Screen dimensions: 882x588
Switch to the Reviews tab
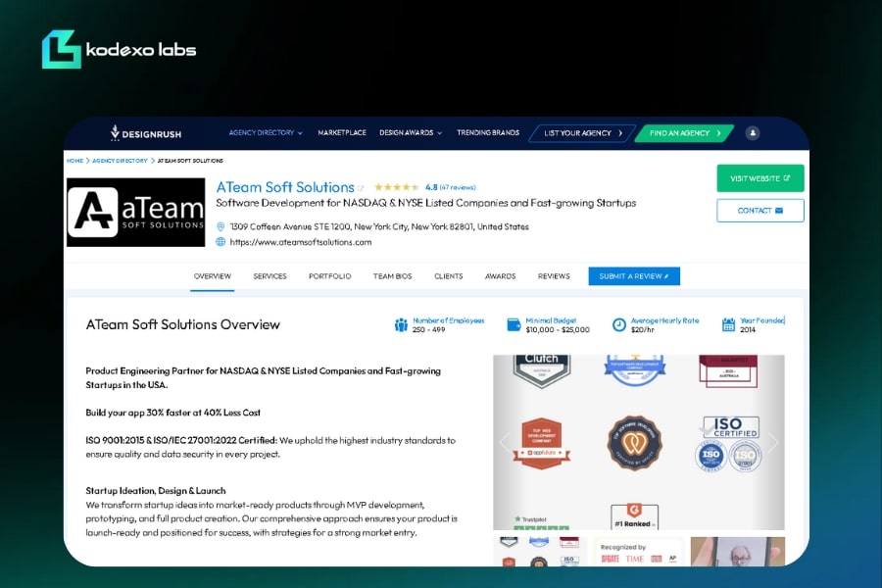pyautogui.click(x=554, y=276)
